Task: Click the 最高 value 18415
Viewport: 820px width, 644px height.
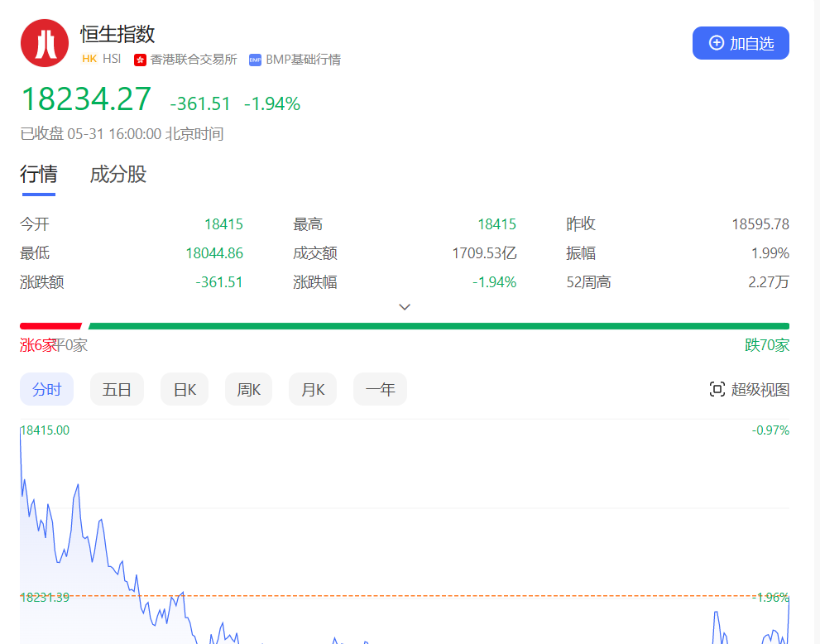Action: click(496, 224)
